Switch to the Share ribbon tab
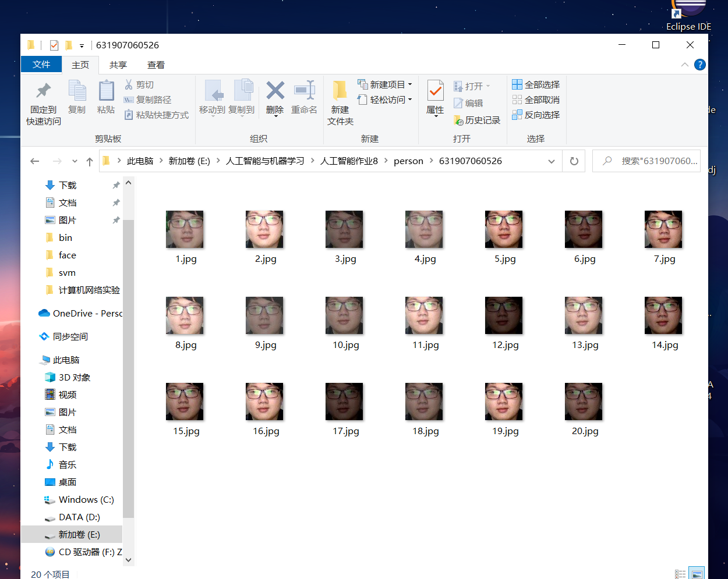This screenshot has width=728, height=579. (118, 65)
